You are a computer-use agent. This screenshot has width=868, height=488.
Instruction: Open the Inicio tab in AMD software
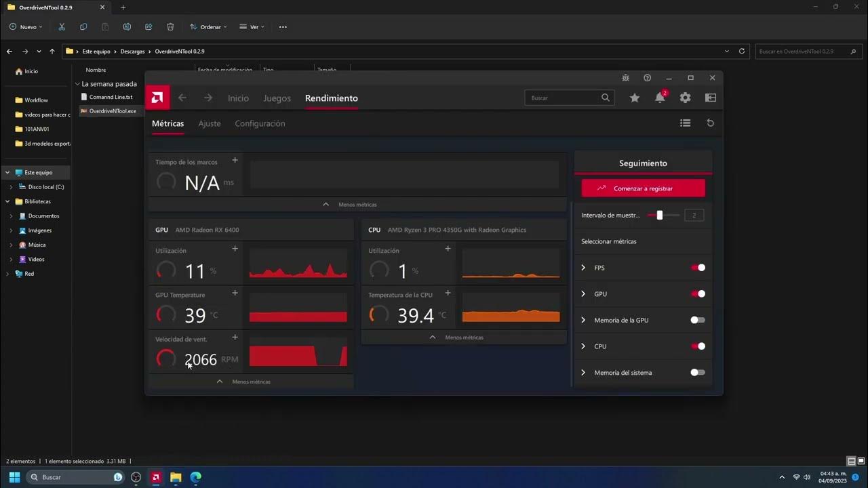[x=238, y=98]
